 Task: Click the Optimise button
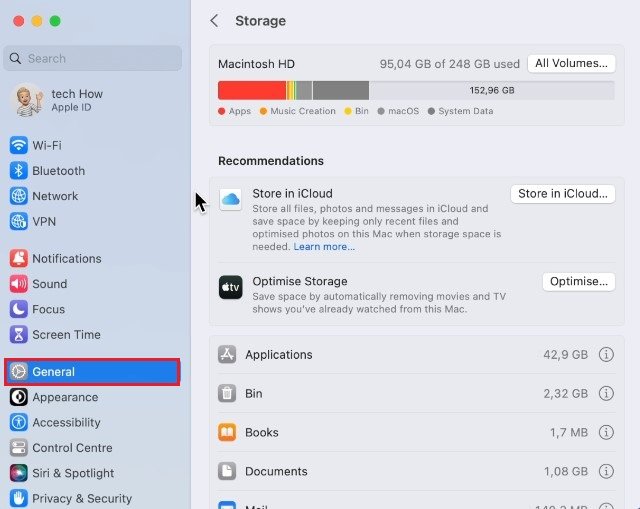[578, 282]
